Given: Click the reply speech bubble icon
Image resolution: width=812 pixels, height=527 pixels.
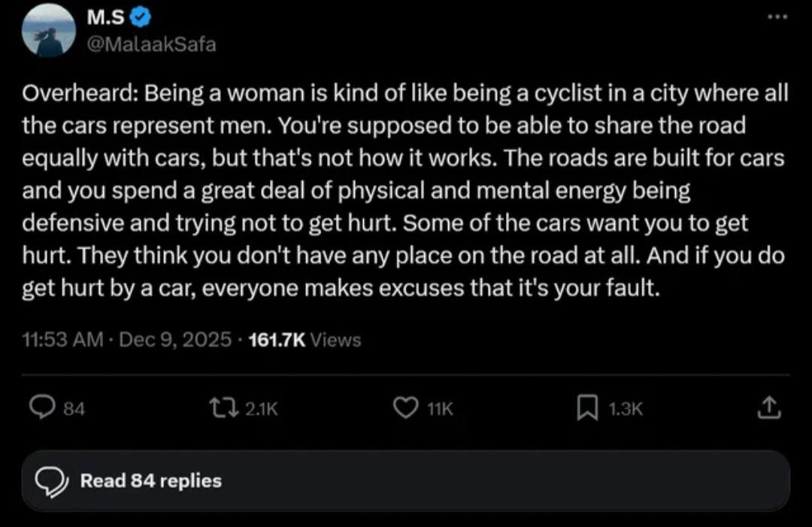Looking at the screenshot, I should (x=40, y=407).
